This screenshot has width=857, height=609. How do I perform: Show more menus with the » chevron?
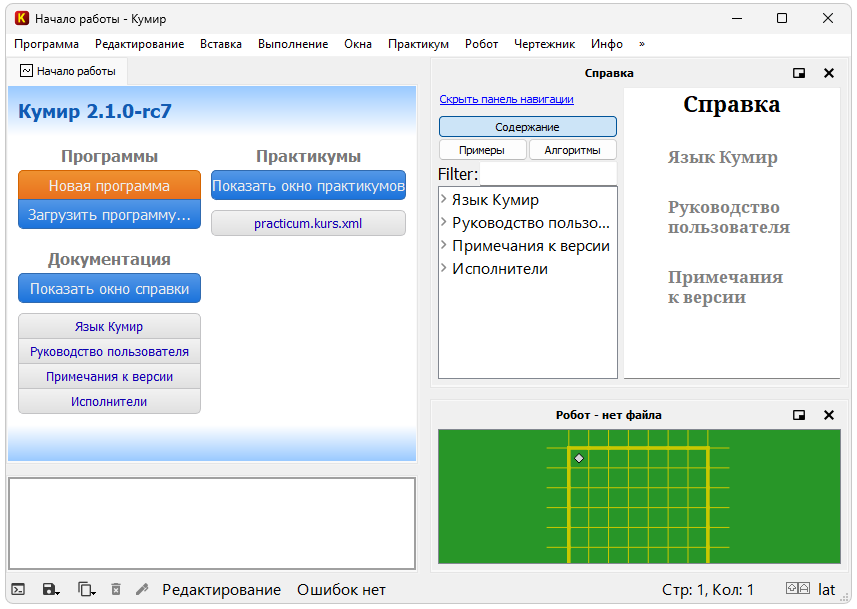pyautogui.click(x=642, y=44)
